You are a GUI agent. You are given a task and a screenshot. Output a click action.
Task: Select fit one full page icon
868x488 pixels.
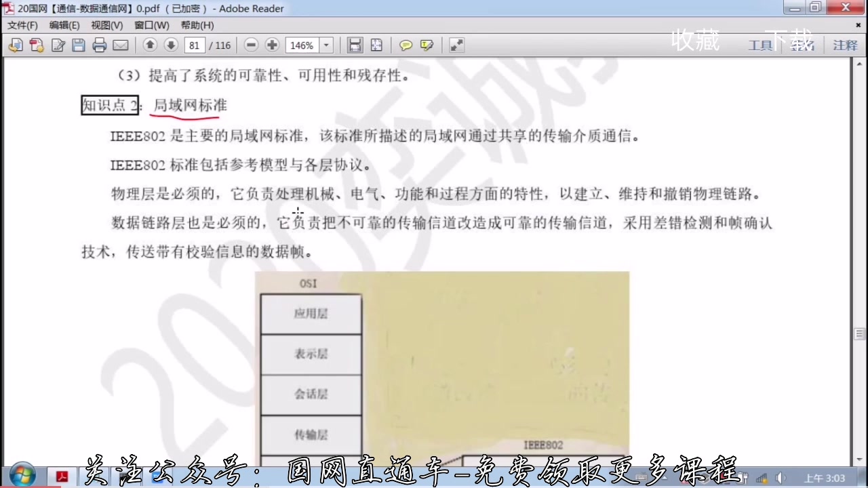coord(376,45)
